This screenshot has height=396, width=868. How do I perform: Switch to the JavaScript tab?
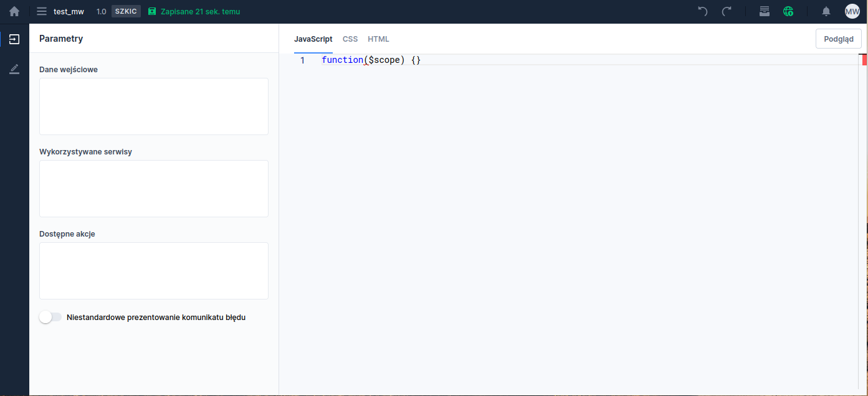point(313,39)
